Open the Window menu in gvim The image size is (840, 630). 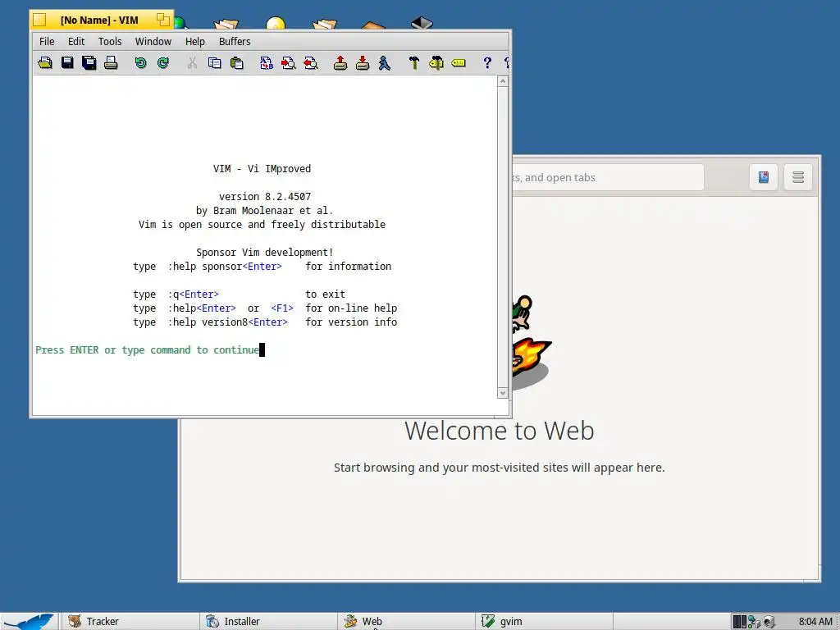153,41
